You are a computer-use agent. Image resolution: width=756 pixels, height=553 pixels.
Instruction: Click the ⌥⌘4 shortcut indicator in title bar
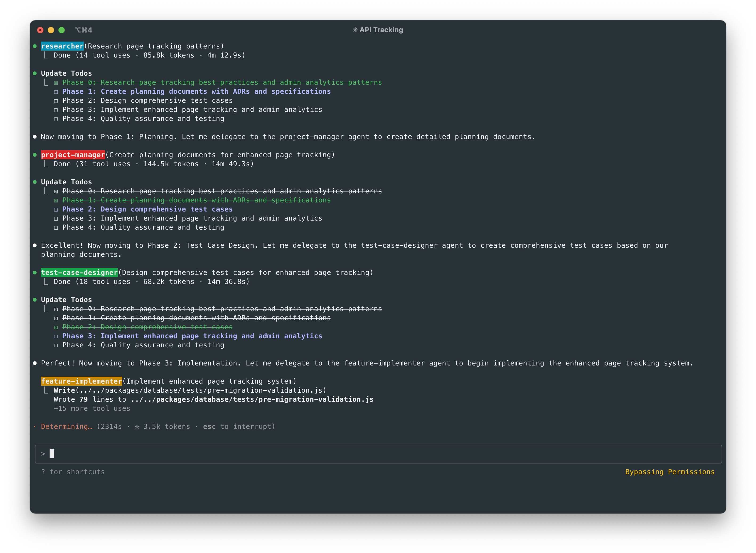click(83, 30)
